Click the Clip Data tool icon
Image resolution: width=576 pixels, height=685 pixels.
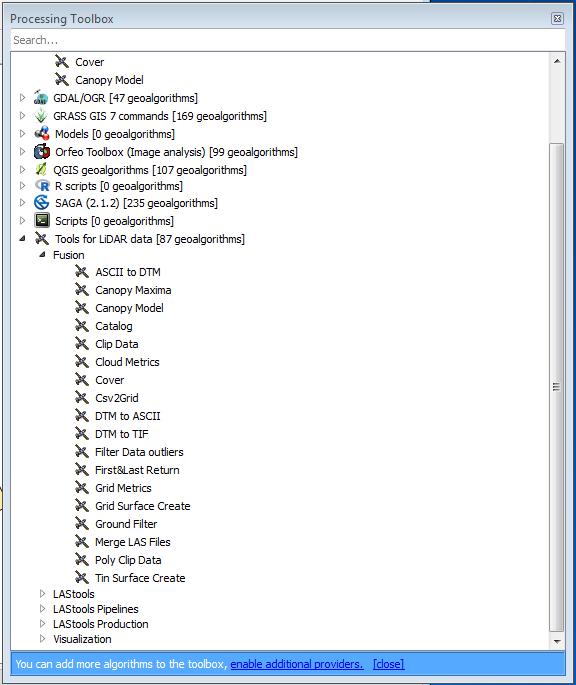(82, 344)
